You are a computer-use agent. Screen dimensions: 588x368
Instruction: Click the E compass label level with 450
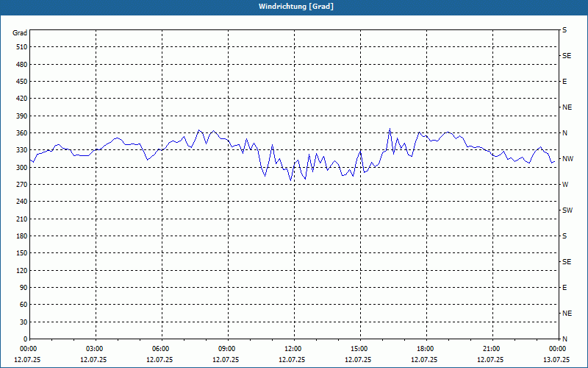(564, 82)
